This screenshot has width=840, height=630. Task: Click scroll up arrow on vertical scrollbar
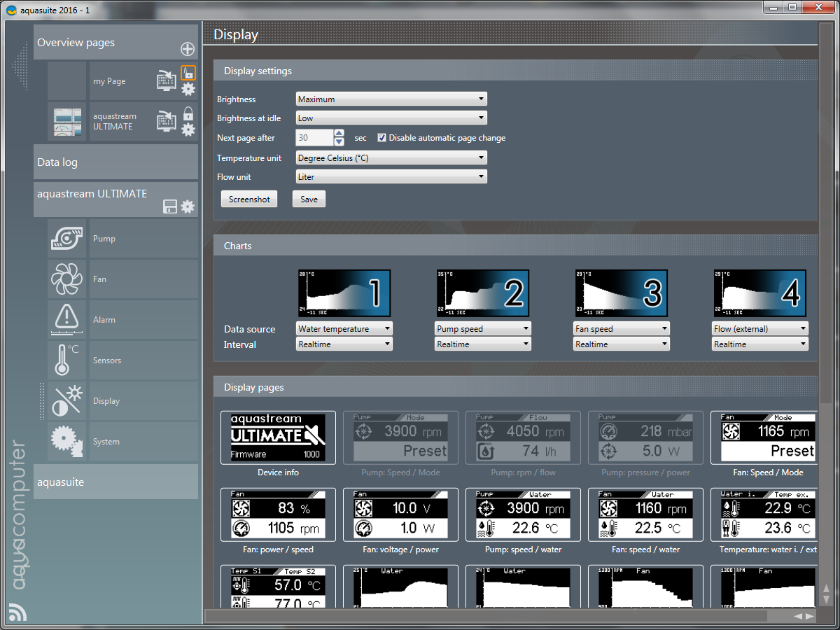826,589
